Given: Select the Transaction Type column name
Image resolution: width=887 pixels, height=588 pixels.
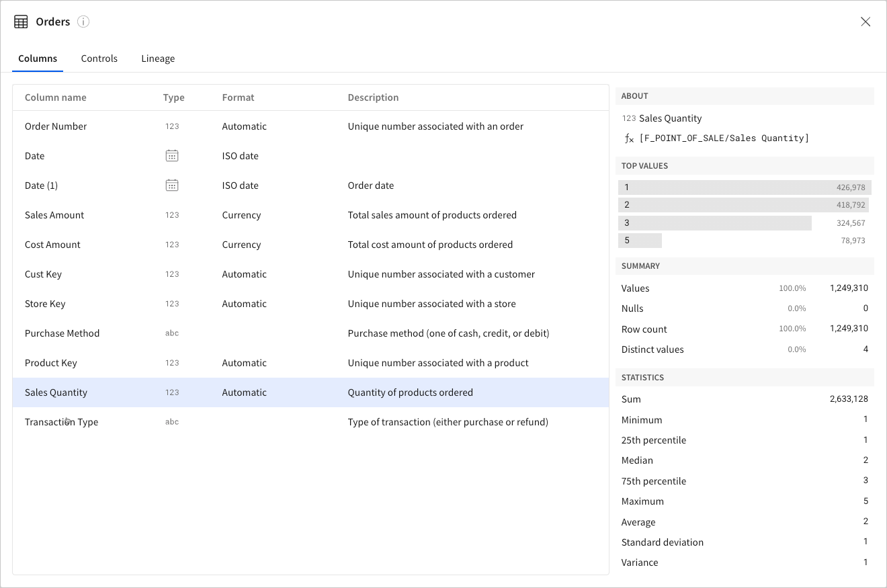Looking at the screenshot, I should 61,422.
